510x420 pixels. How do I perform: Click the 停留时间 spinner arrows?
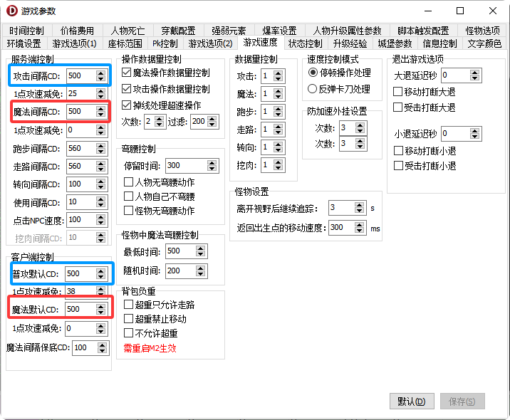pyautogui.click(x=212, y=165)
